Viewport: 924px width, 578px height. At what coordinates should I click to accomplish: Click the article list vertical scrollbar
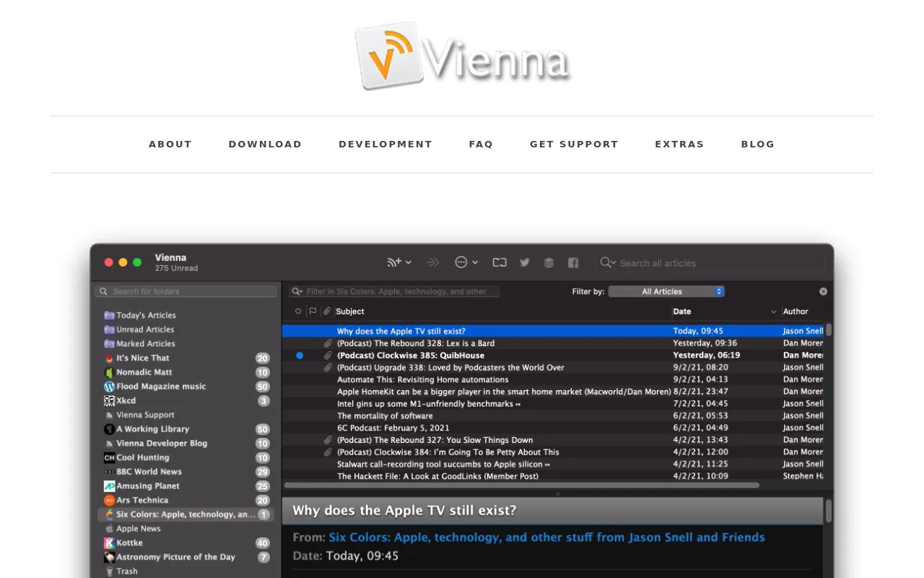point(829,329)
